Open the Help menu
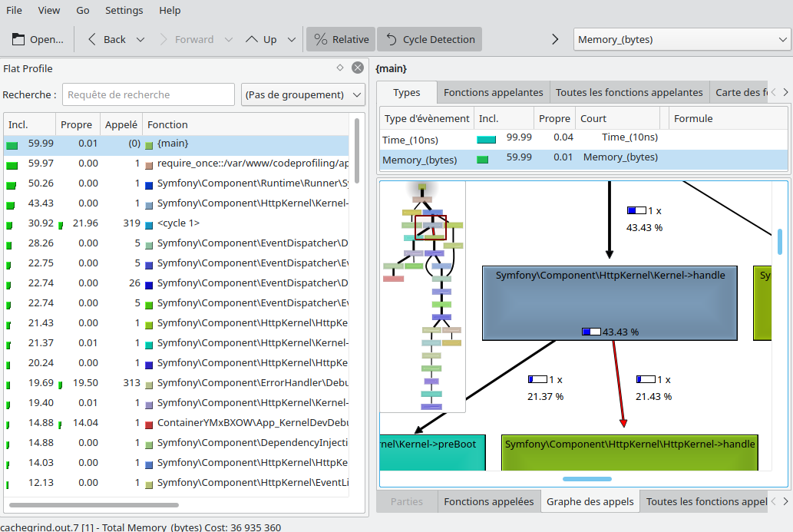793x532 pixels. [170, 10]
